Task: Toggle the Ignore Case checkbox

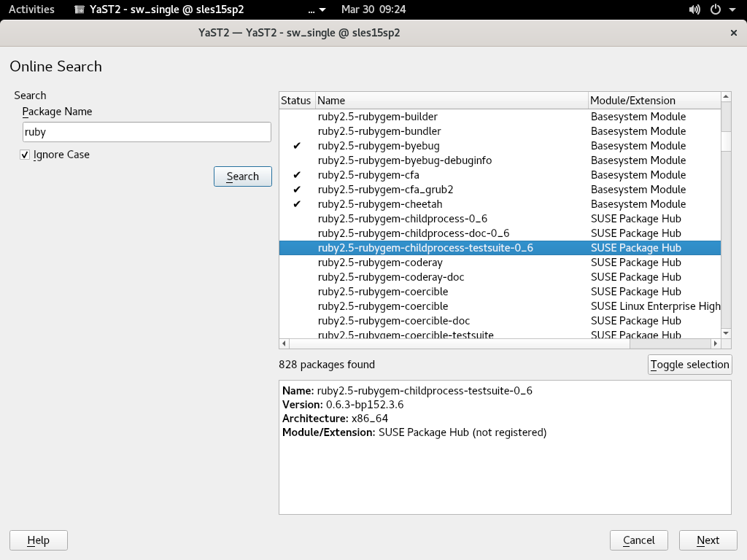Action: (x=26, y=155)
